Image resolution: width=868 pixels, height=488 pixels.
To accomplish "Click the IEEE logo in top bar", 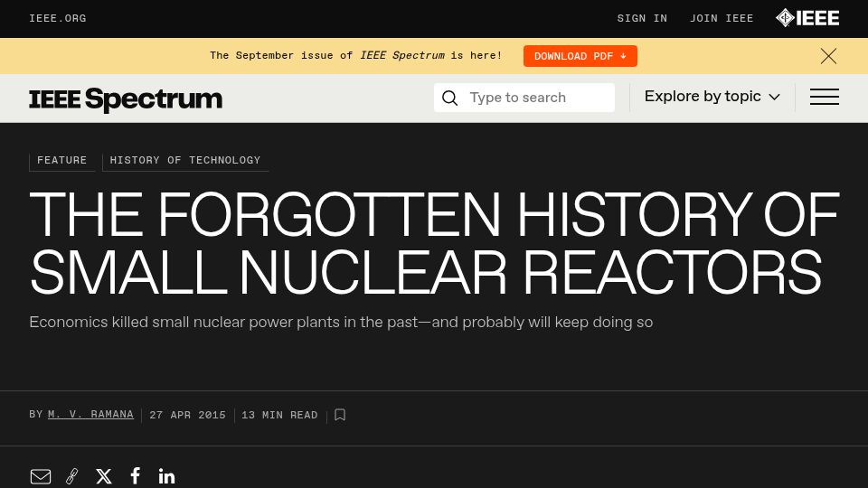I will click(807, 18).
